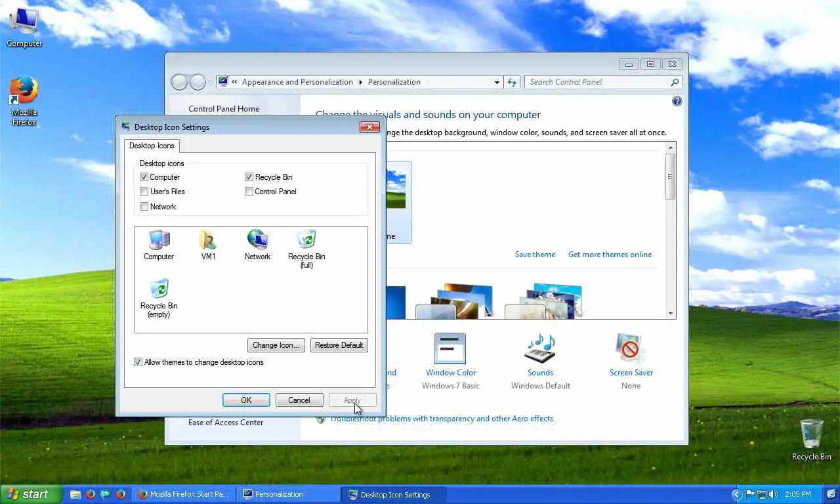Image resolution: width=840 pixels, height=504 pixels.
Task: Open the Start menu
Action: [x=31, y=494]
